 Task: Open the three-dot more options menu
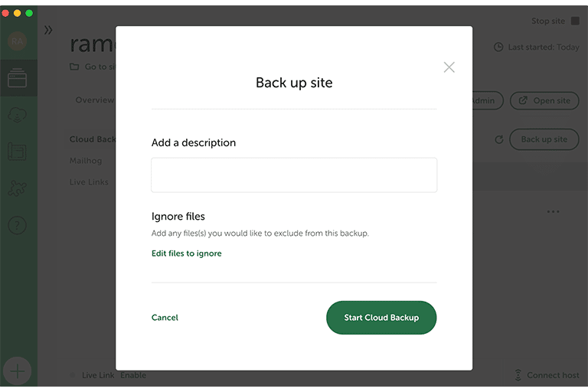[553, 212]
